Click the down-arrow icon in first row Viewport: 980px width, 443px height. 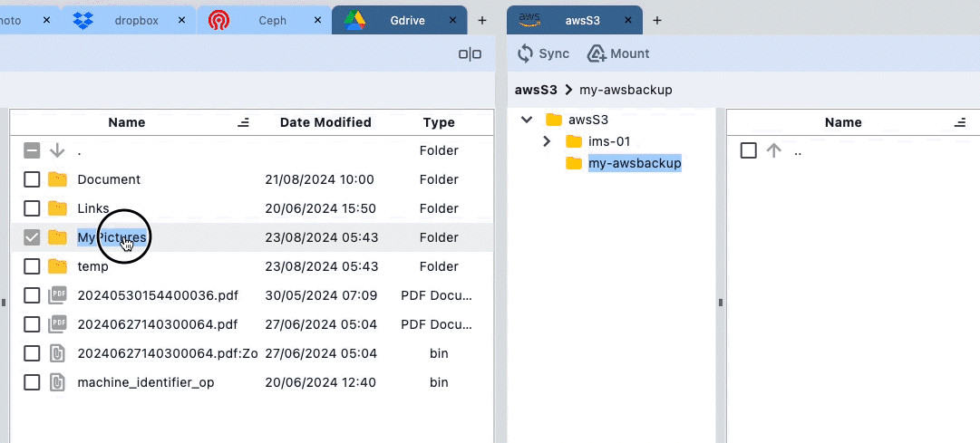point(57,150)
